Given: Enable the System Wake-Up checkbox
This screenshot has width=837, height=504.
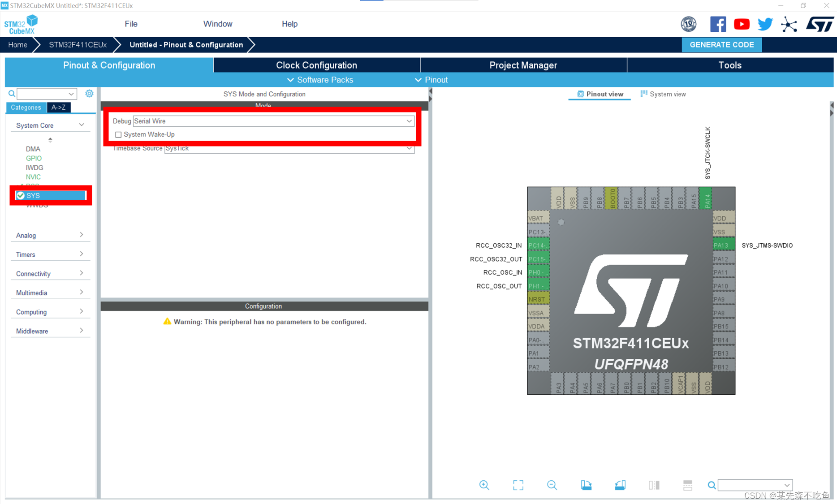Looking at the screenshot, I should (x=118, y=134).
